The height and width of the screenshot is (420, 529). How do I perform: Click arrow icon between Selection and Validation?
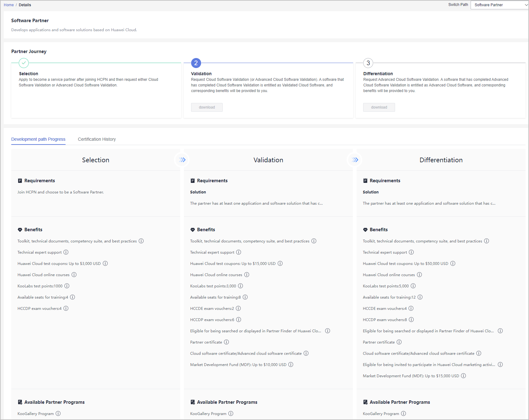click(x=182, y=160)
